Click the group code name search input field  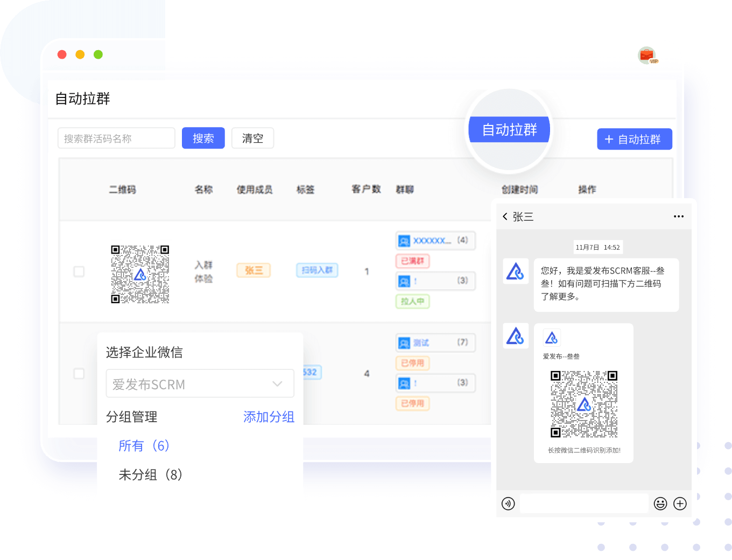[x=116, y=138]
